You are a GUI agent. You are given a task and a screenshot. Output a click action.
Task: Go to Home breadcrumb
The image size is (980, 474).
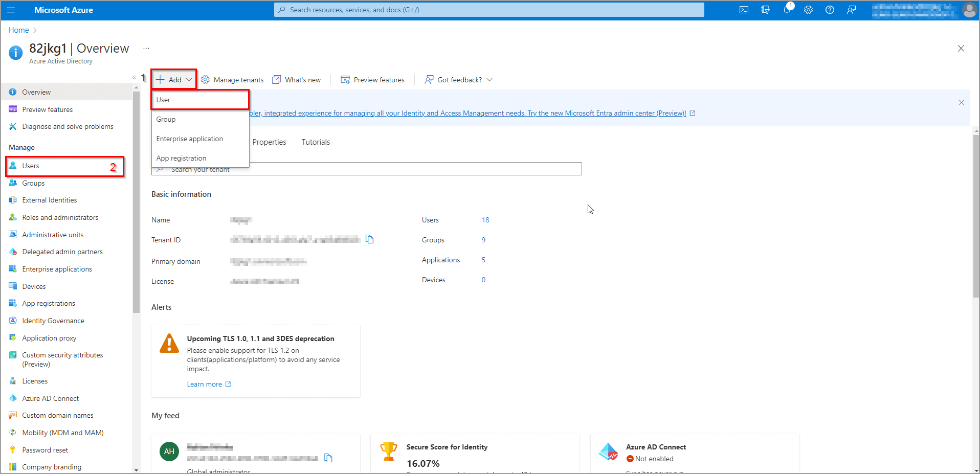coord(18,30)
